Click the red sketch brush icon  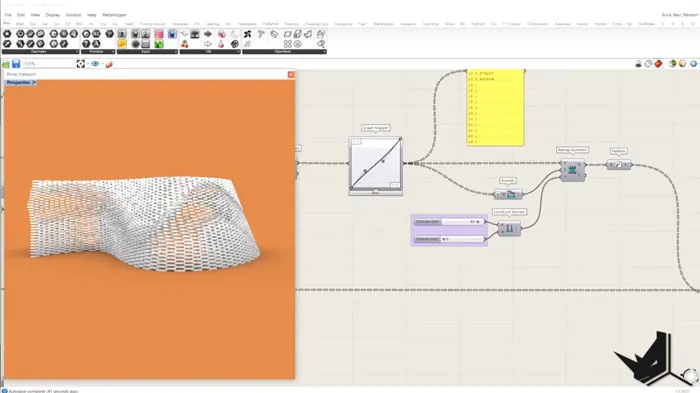tap(109, 64)
